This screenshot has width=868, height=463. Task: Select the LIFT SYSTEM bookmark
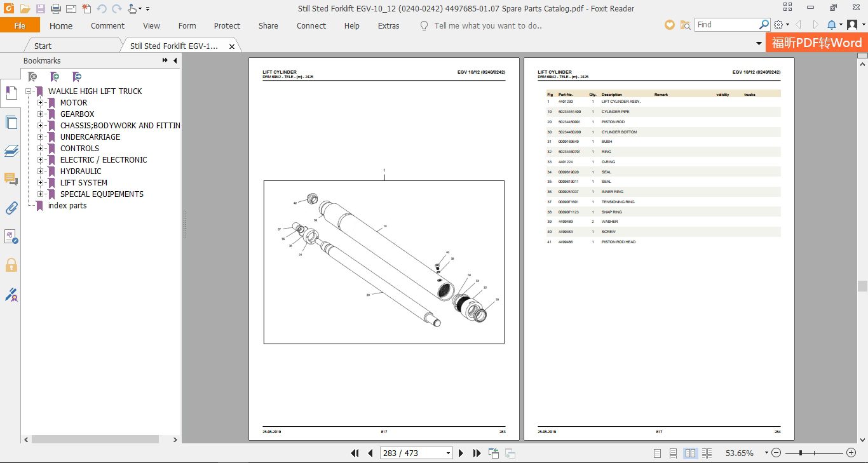pyautogui.click(x=84, y=183)
